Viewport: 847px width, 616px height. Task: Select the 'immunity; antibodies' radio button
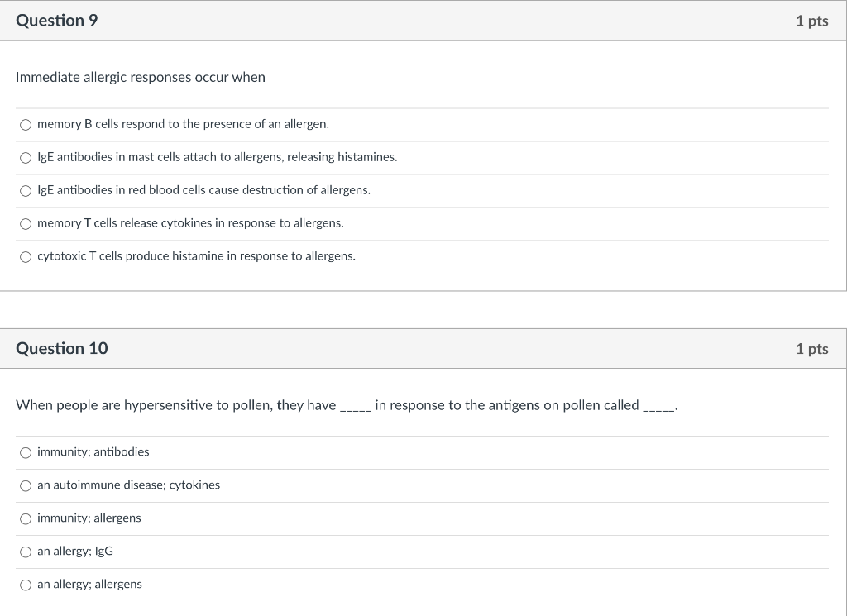click(26, 452)
